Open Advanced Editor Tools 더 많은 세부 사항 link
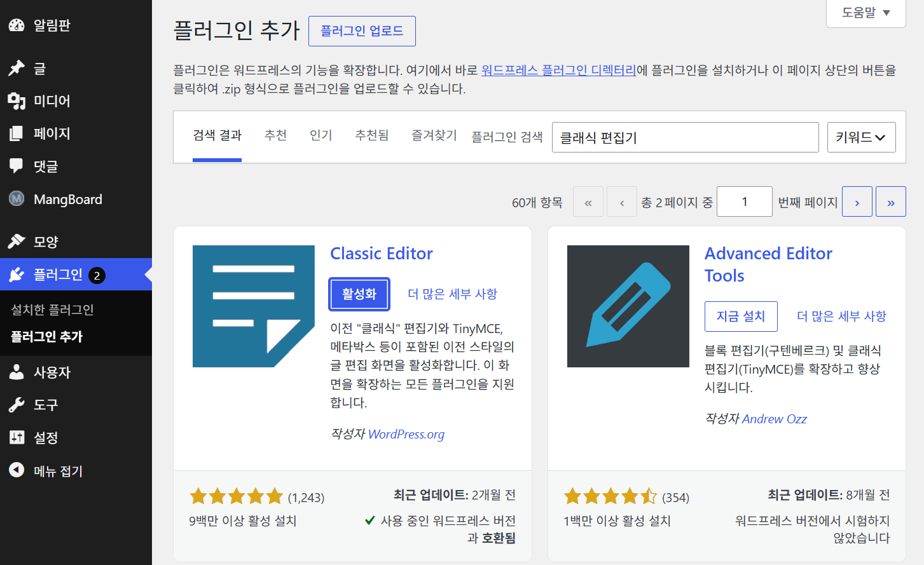Screen dimensions: 924x565 coord(841,317)
